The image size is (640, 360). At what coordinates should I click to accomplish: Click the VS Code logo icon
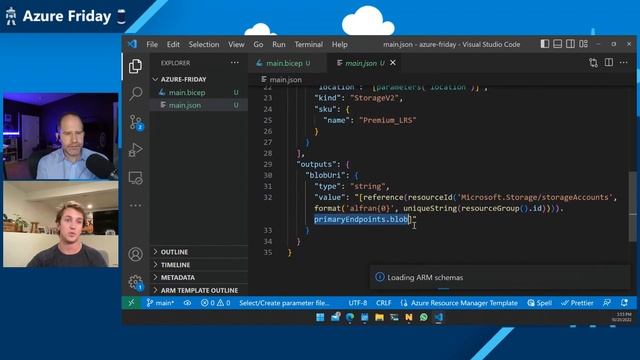click(x=133, y=44)
